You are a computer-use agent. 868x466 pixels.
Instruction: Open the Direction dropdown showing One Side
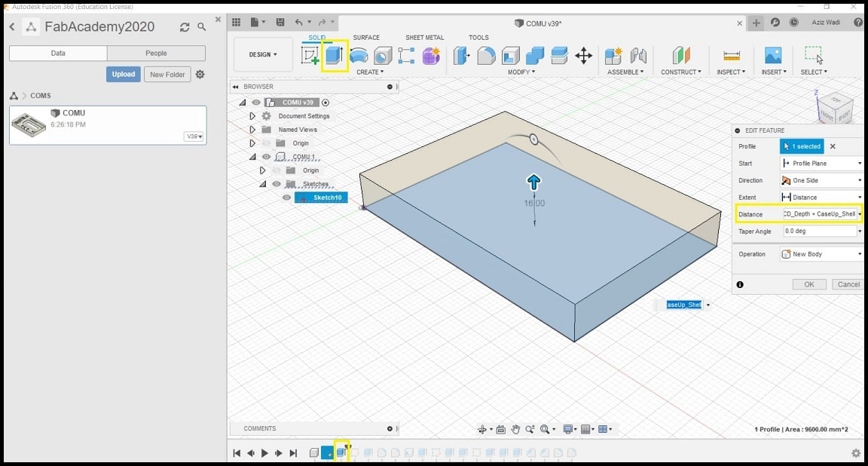821,181
